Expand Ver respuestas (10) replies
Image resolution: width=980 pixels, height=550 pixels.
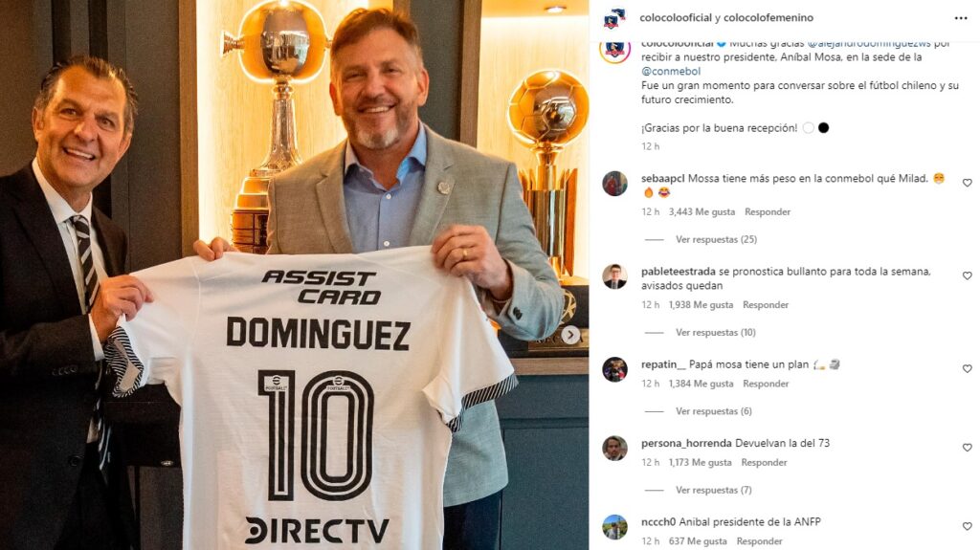(716, 333)
